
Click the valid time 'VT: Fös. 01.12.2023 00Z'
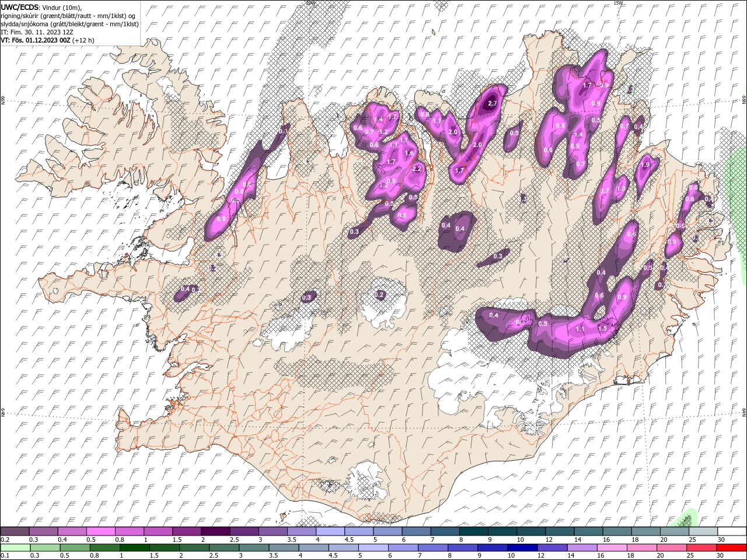pos(36,40)
